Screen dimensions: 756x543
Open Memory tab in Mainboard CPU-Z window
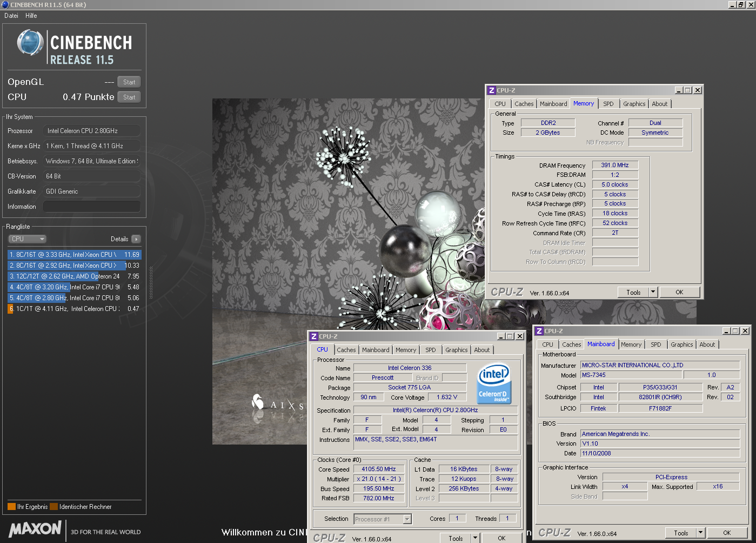point(631,345)
